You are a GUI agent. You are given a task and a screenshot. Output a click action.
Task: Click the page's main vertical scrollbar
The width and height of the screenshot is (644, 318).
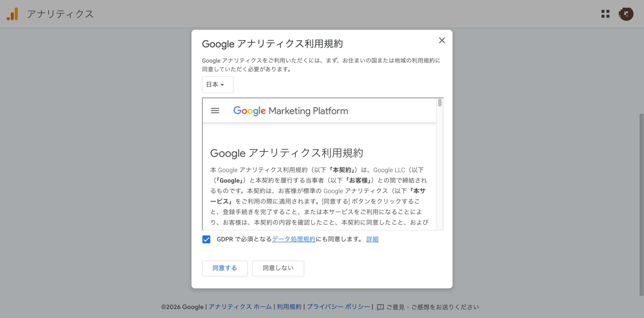coord(642,205)
